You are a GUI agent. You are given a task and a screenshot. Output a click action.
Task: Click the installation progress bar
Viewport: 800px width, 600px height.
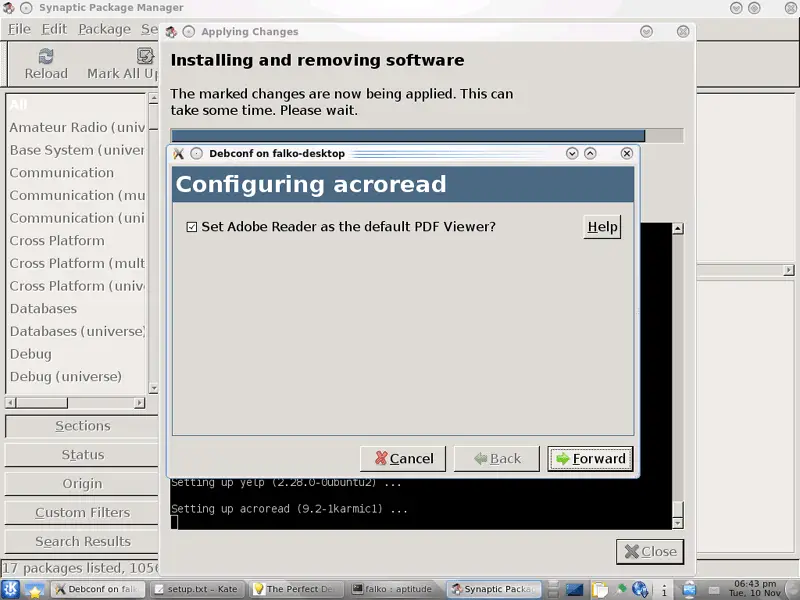point(427,136)
